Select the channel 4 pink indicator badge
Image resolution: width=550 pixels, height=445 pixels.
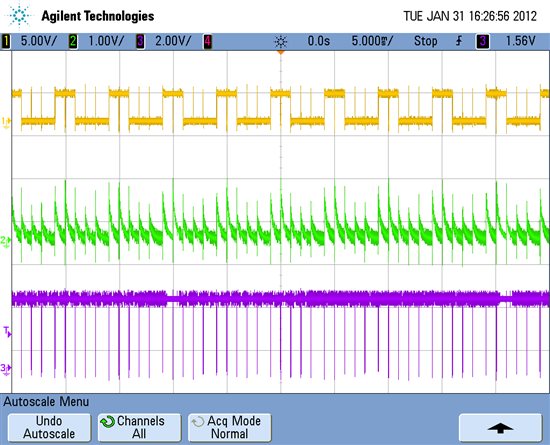pos(208,41)
